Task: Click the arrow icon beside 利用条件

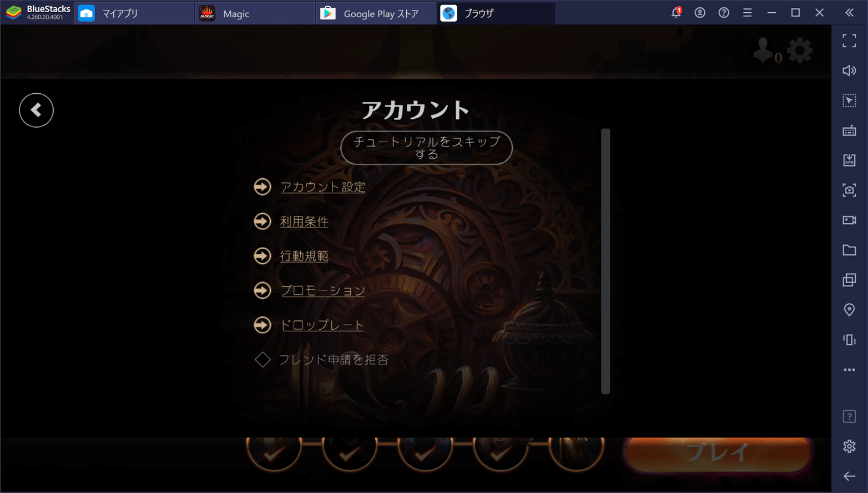Action: pos(263,221)
